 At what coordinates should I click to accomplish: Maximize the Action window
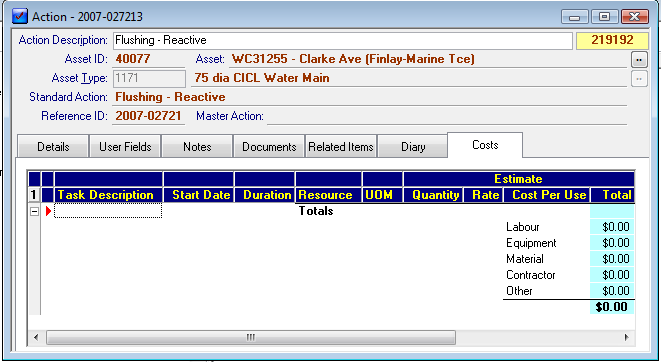pyautogui.click(x=604, y=17)
